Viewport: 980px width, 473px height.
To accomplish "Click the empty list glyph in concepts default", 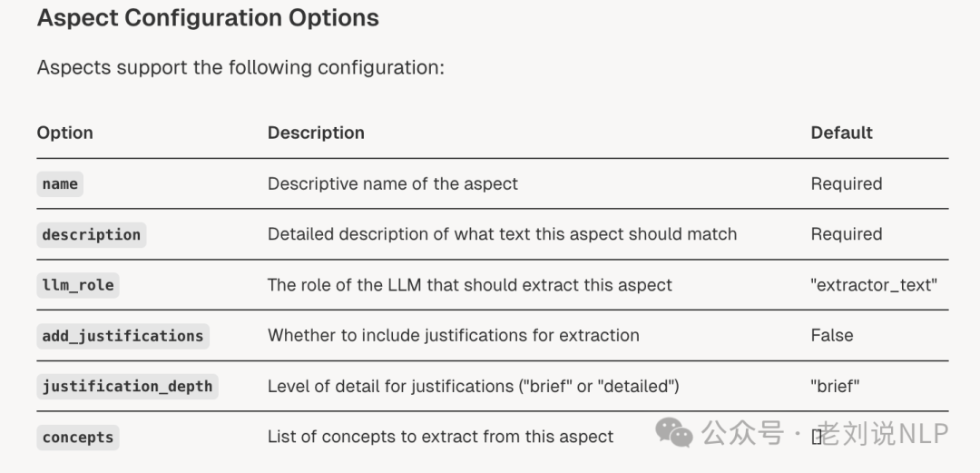I will 817,437.
